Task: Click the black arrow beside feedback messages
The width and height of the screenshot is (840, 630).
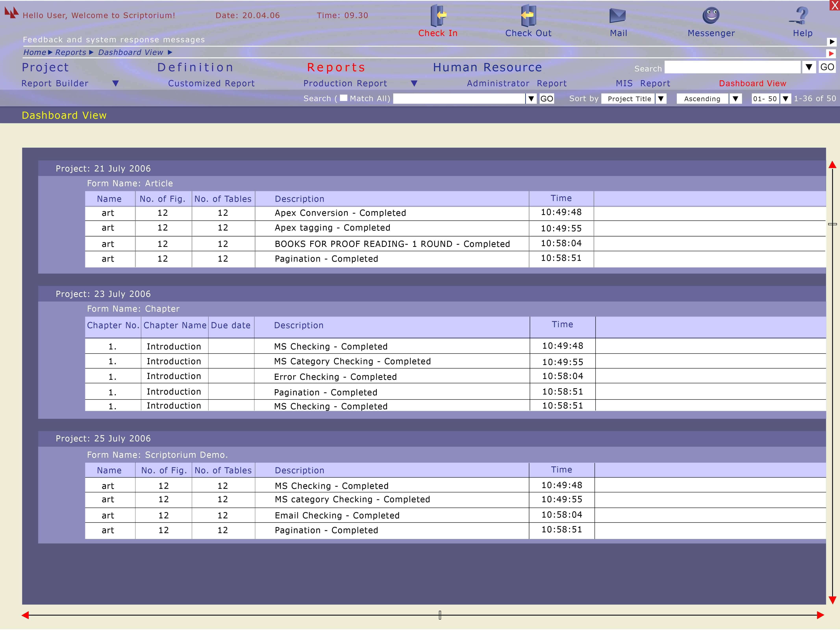Action: pyautogui.click(x=832, y=42)
